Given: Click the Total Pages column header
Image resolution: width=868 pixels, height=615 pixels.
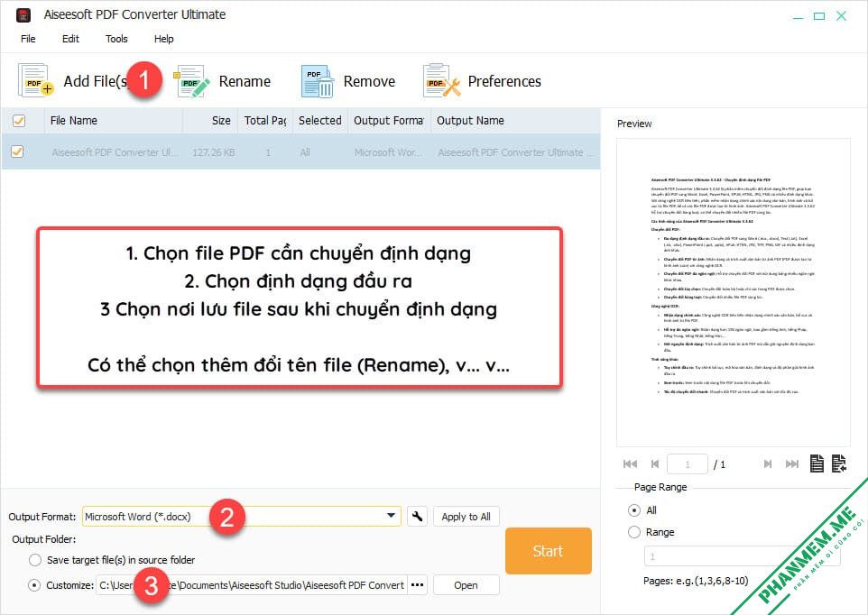Looking at the screenshot, I should click(265, 121).
